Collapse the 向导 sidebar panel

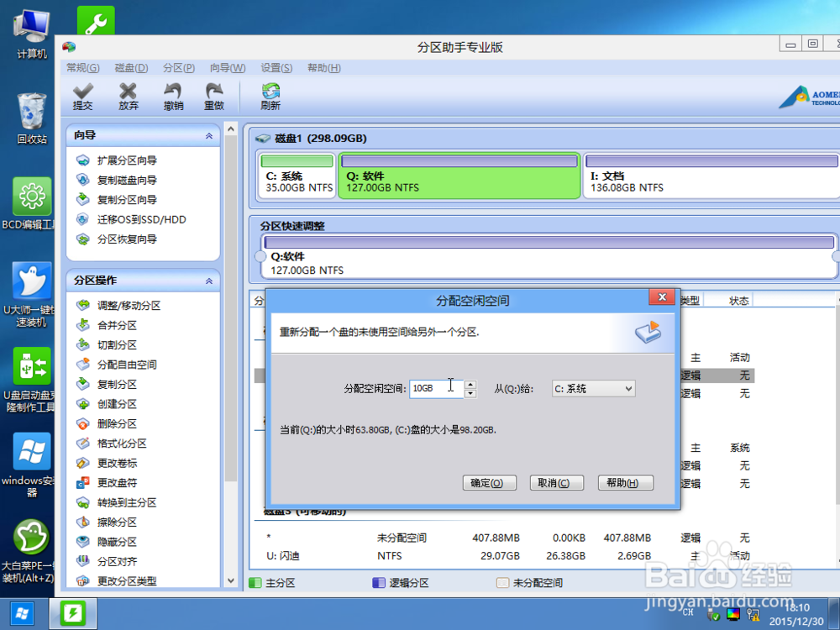pyautogui.click(x=211, y=134)
